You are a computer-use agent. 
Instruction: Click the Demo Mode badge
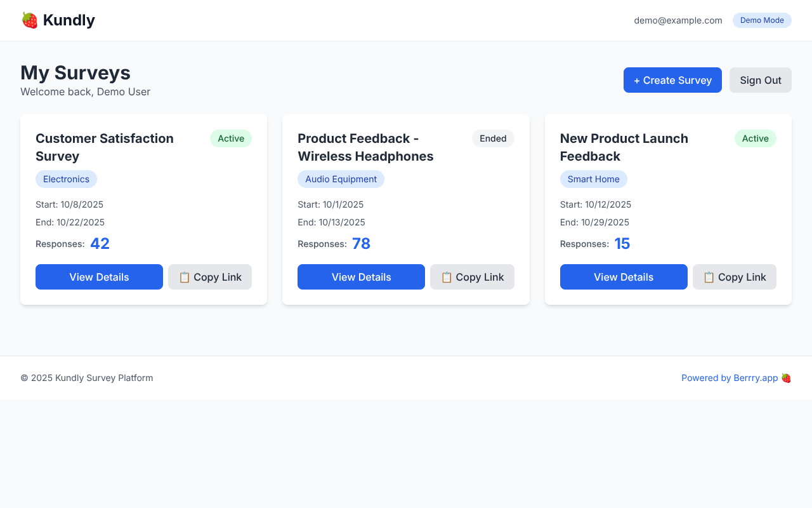pos(762,20)
